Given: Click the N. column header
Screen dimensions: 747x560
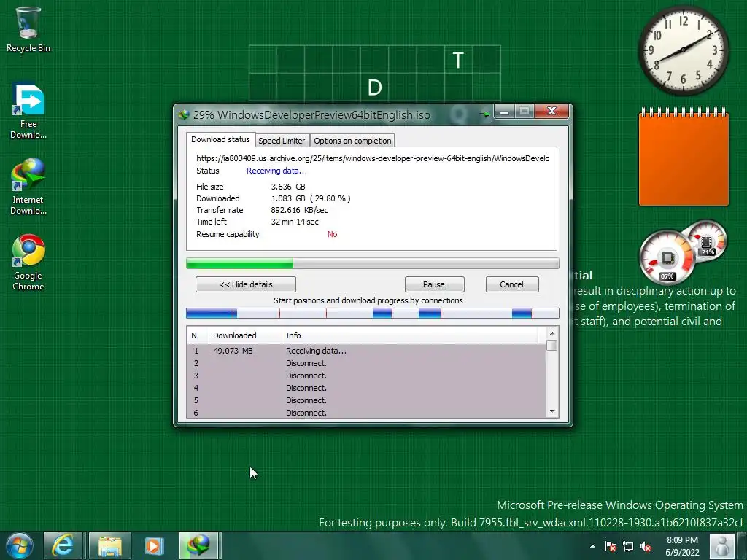Looking at the screenshot, I should coord(198,335).
